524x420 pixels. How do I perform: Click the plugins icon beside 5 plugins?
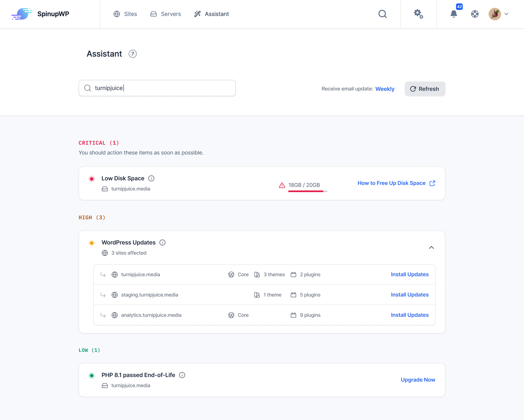tap(293, 295)
